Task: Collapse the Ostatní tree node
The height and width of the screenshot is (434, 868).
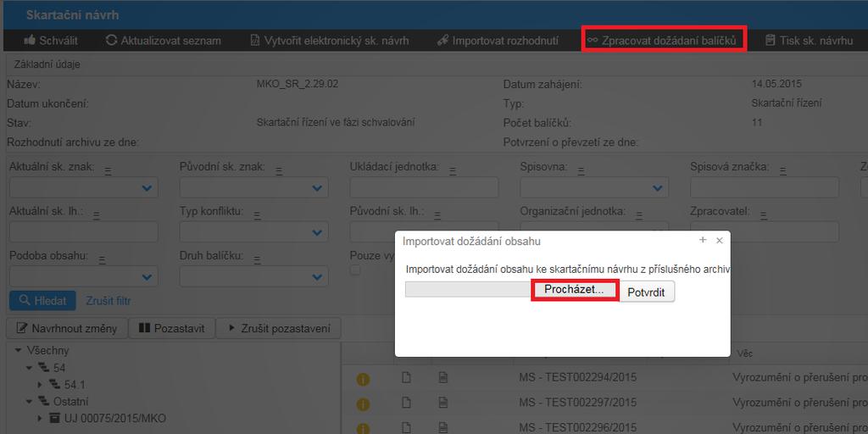Action: pyautogui.click(x=29, y=401)
